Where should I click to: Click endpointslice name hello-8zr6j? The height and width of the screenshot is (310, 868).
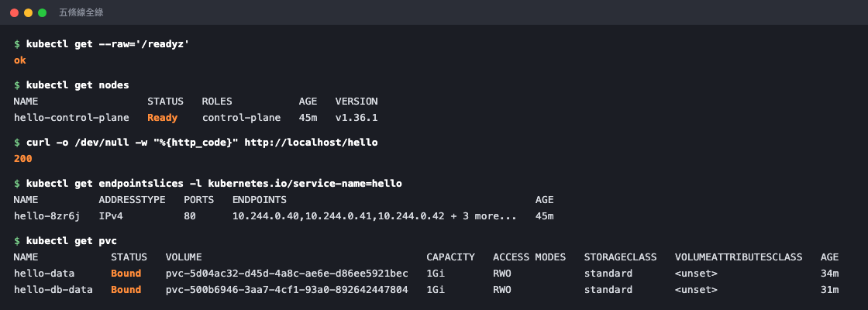tap(47, 216)
